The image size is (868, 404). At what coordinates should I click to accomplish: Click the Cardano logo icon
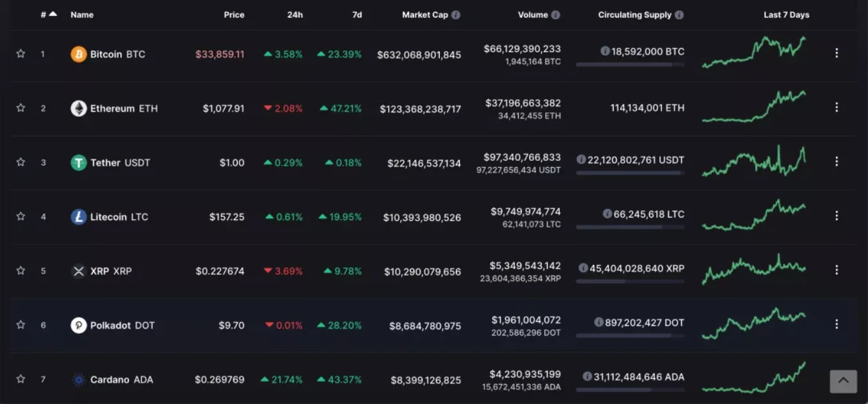[79, 379]
